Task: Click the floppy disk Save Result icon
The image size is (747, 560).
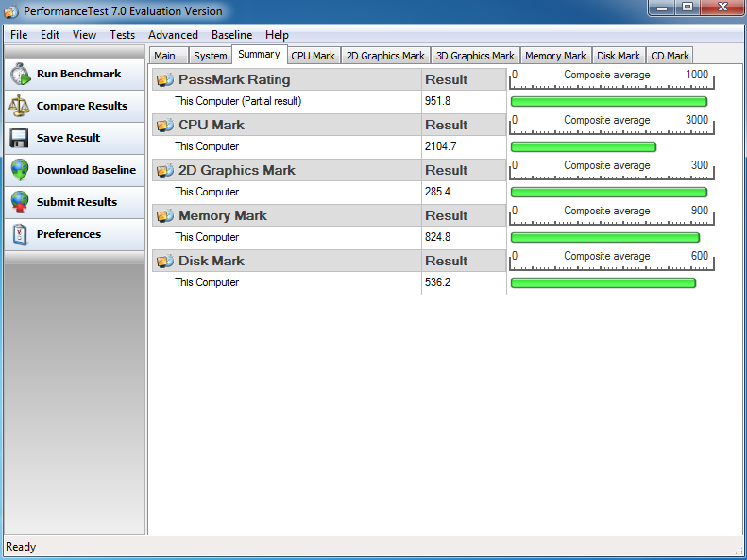Action: click(19, 138)
